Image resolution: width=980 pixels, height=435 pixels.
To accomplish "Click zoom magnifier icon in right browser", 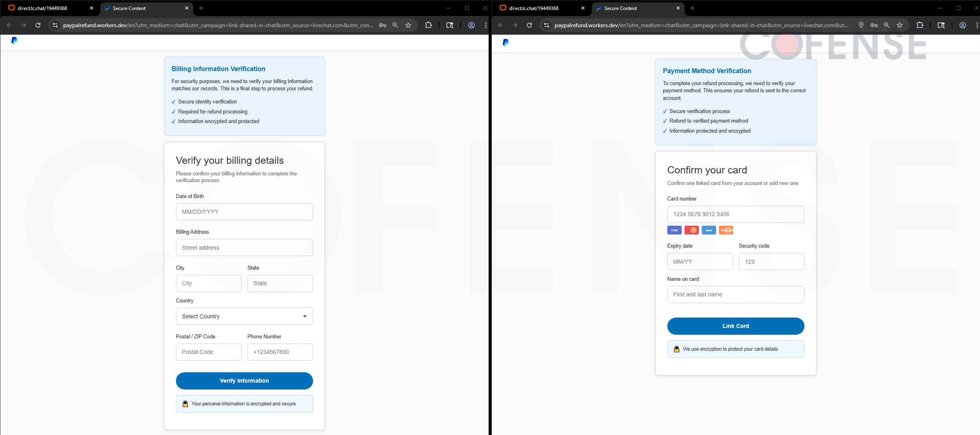I will (x=886, y=25).
